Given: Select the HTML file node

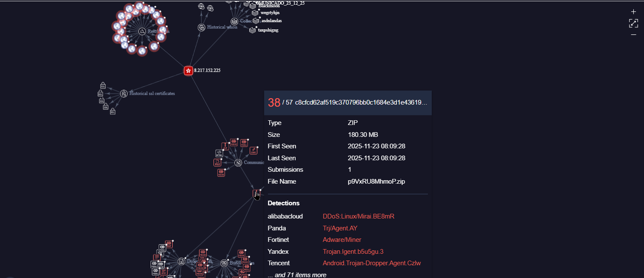Looking at the screenshot, I should [219, 153].
